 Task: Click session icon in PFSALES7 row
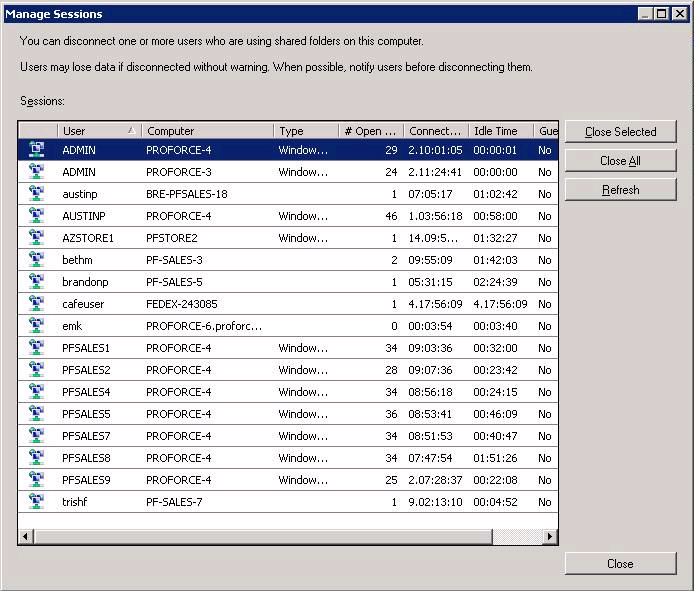[x=36, y=436]
